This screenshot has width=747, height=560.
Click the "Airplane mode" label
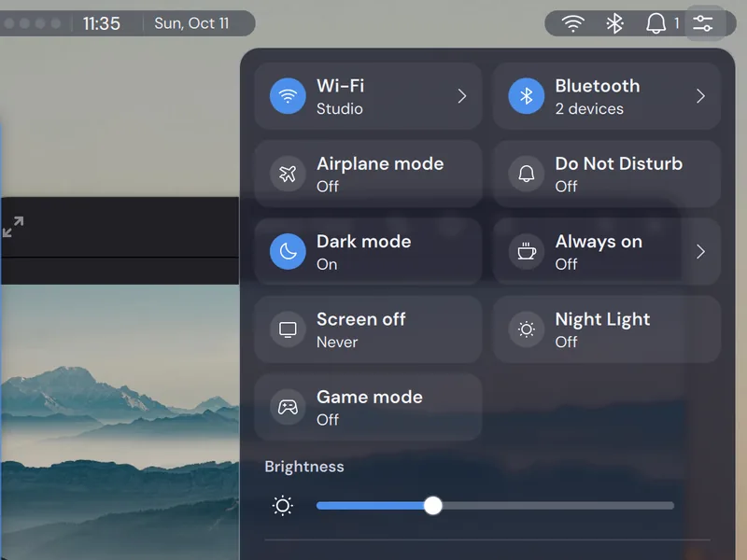click(380, 164)
